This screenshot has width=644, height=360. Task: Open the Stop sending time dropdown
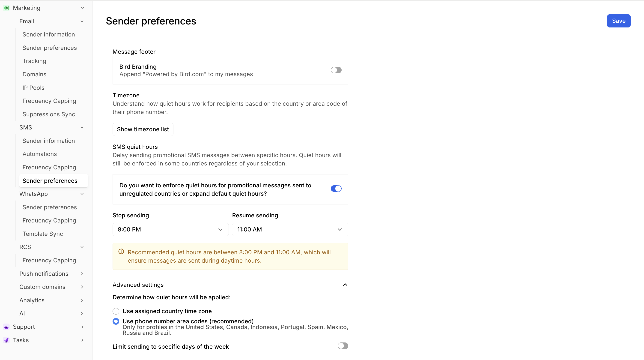click(x=170, y=229)
